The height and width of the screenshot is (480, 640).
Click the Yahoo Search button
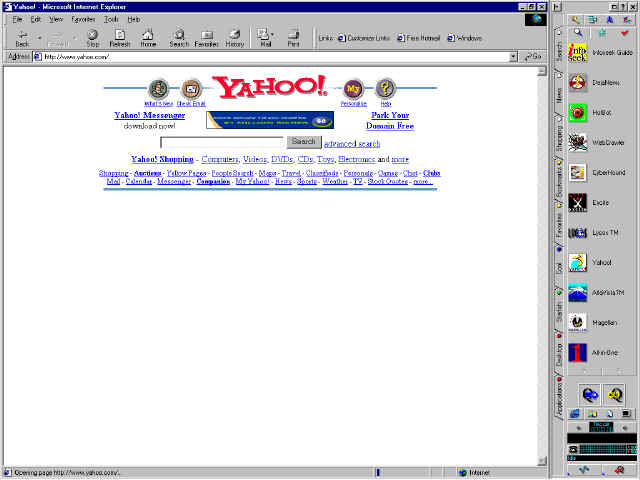304,142
